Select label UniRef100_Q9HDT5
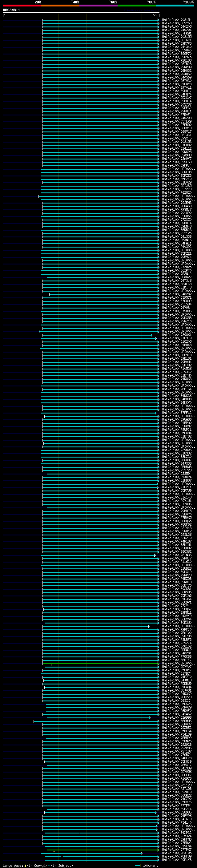Screen dimensions: 197x868 point(176,511)
